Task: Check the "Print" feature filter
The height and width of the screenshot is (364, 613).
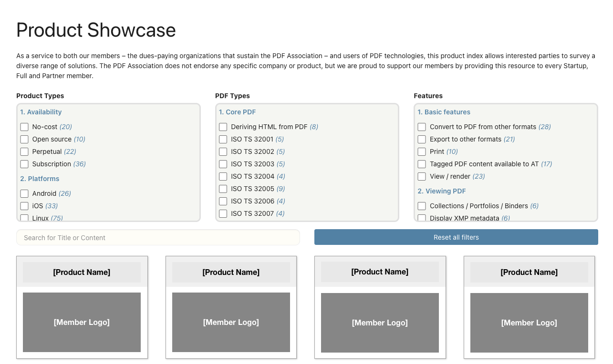Action: 421,152
